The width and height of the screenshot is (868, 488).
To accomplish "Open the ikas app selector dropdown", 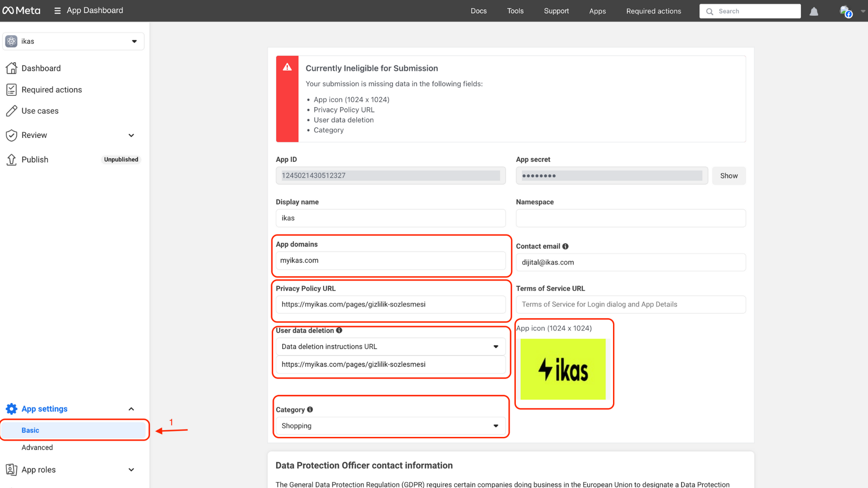I will [x=73, y=41].
